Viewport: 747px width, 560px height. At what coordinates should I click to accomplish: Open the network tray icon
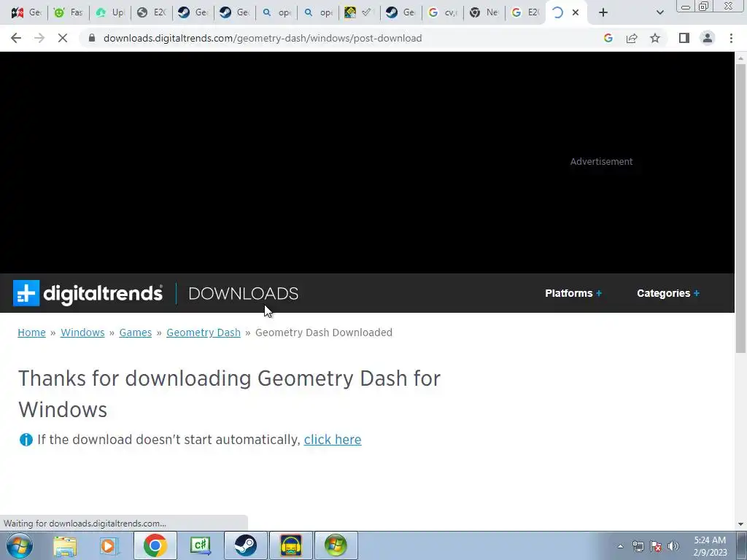tap(638, 546)
